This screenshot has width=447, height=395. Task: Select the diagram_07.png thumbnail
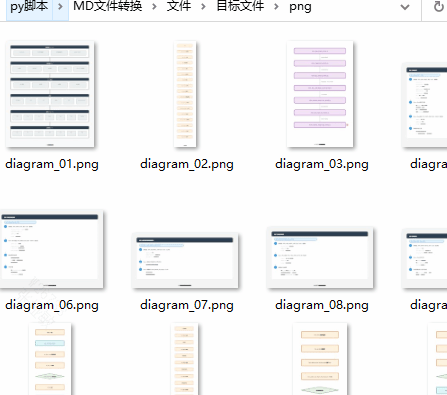pos(185,260)
